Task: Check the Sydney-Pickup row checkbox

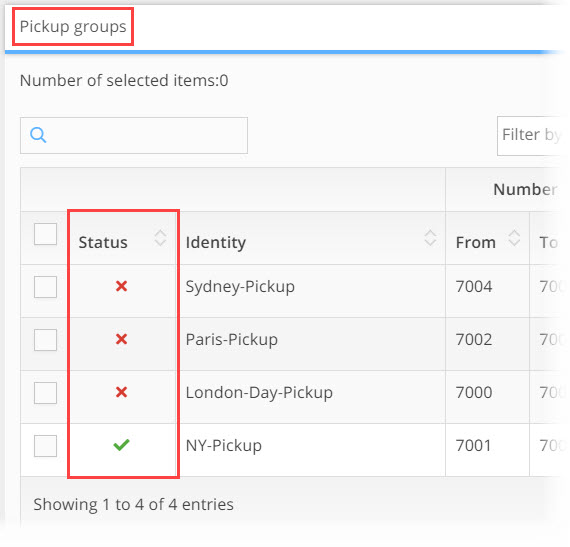Action: pyautogui.click(x=45, y=287)
